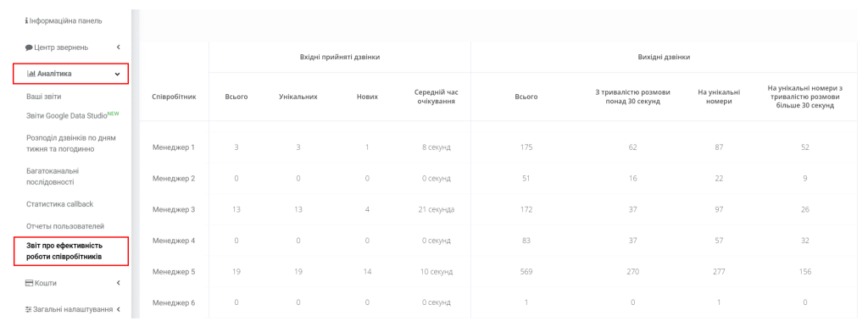
Task: Click the sliders icon beside Загальні налаштування
Action: coord(28,310)
